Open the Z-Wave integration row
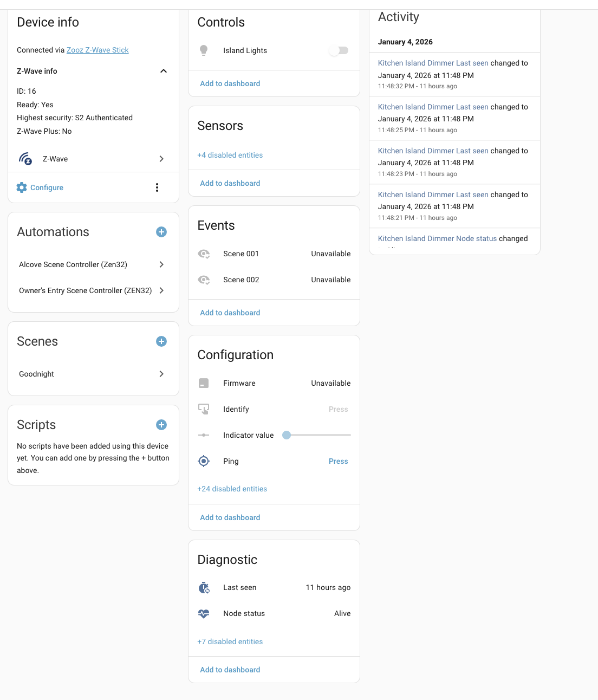 click(x=93, y=159)
